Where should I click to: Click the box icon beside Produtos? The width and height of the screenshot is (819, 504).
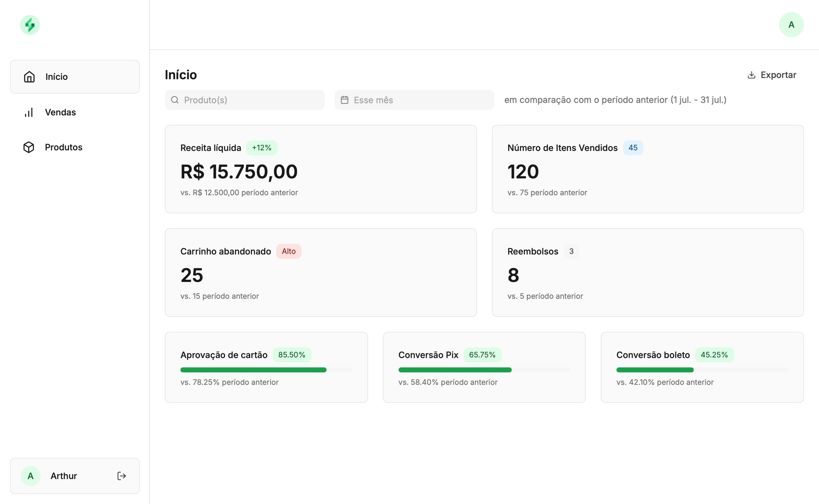coord(29,147)
